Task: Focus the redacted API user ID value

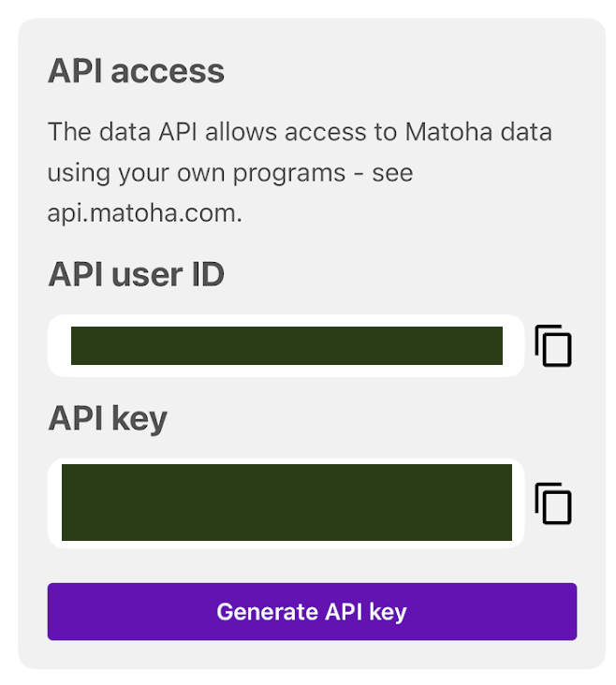Action: (286, 346)
